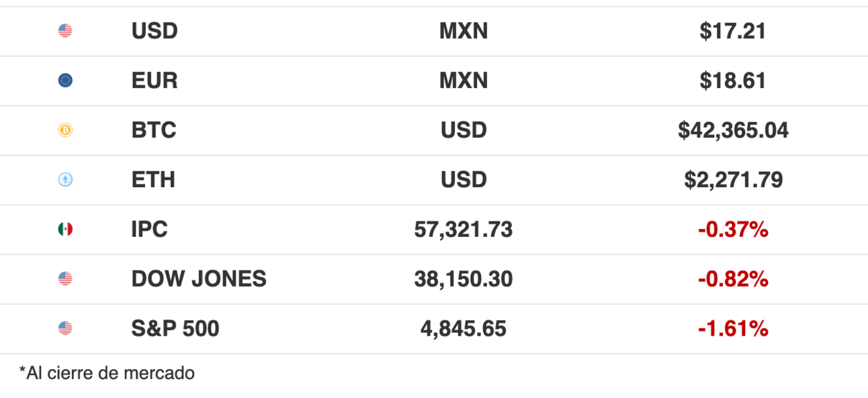Click the Mexico flag next to IPC
The width and height of the screenshot is (868, 398).
(x=65, y=230)
